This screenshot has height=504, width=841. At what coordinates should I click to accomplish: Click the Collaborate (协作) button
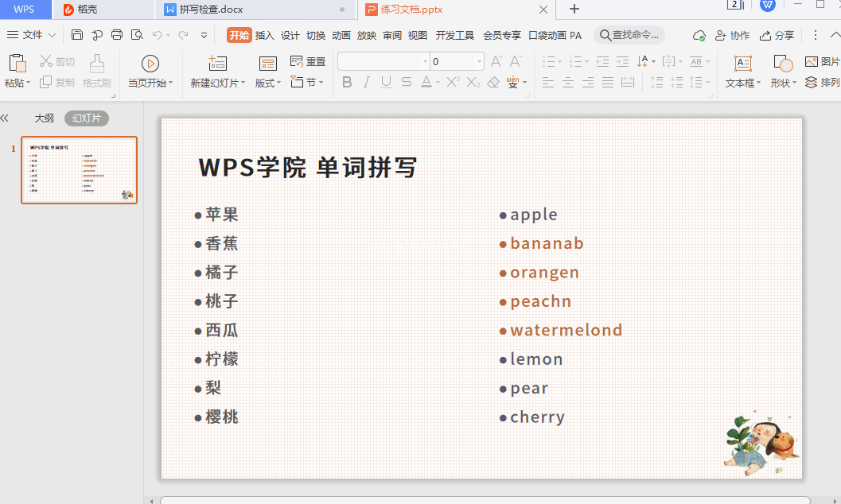(x=733, y=35)
